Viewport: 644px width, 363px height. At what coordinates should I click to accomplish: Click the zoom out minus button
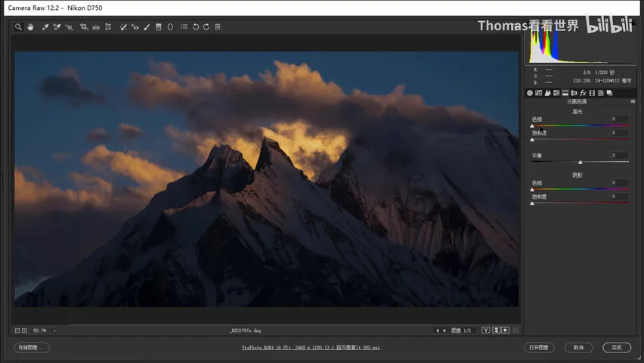(x=17, y=330)
